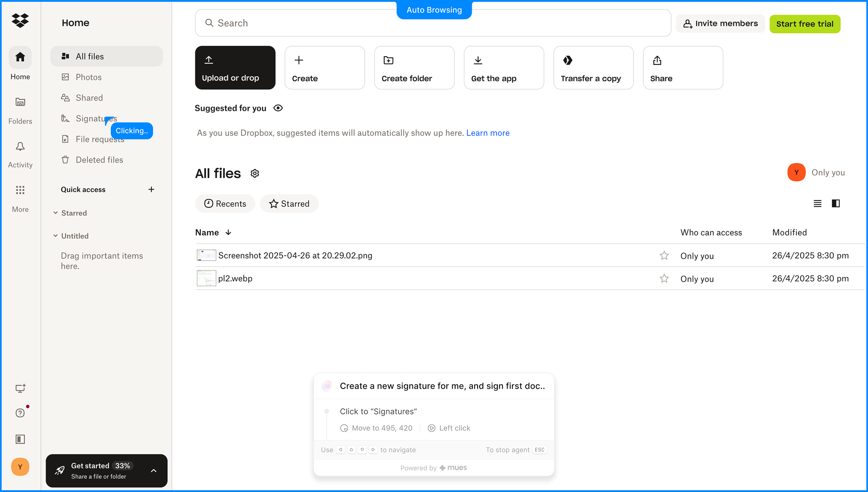
Task: Click the Dropbox logo icon
Action: pos(20,21)
